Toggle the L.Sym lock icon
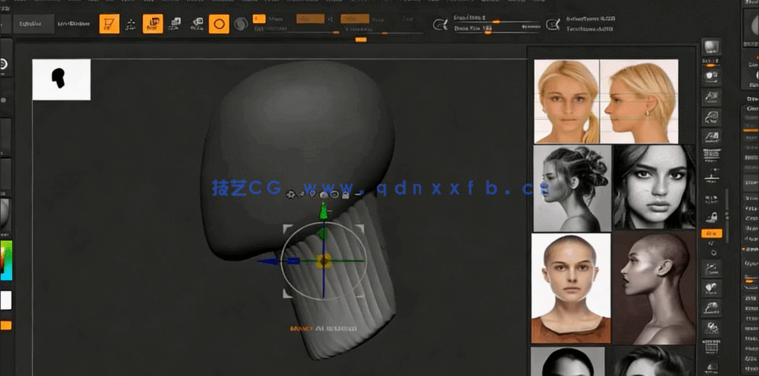The width and height of the screenshot is (759, 376). 711,217
